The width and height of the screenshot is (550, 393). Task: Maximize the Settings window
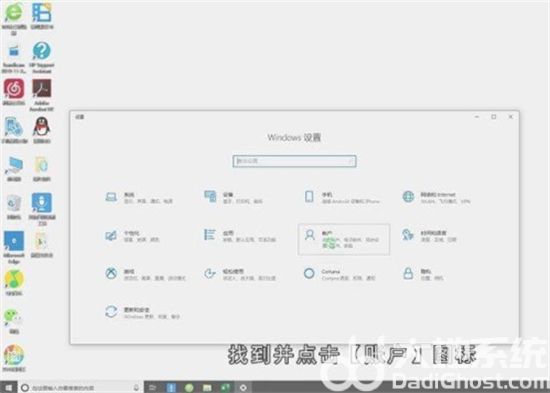[494, 117]
